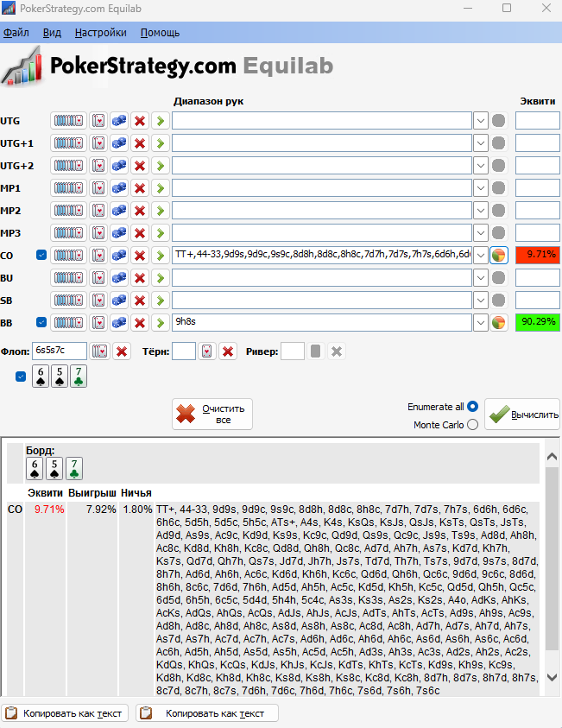The width and height of the screenshot is (562, 728).
Task: Open hand range selector for BU row
Action: [x=69, y=278]
